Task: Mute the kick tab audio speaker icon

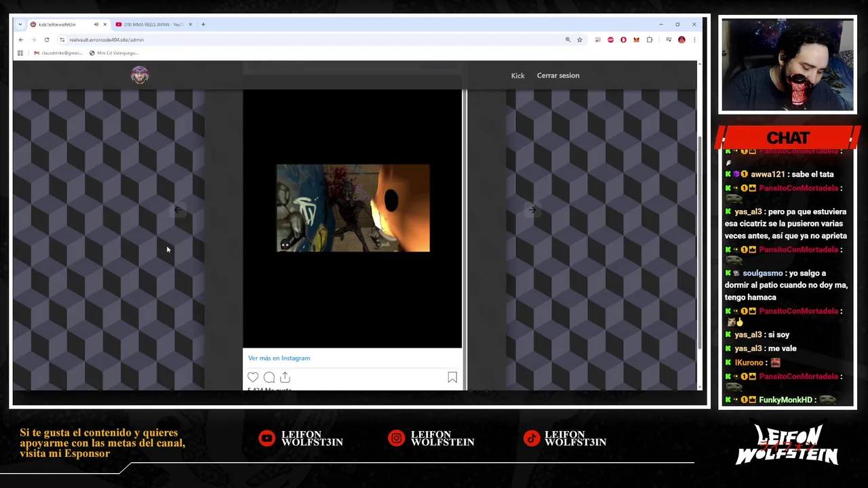Action: [96, 24]
